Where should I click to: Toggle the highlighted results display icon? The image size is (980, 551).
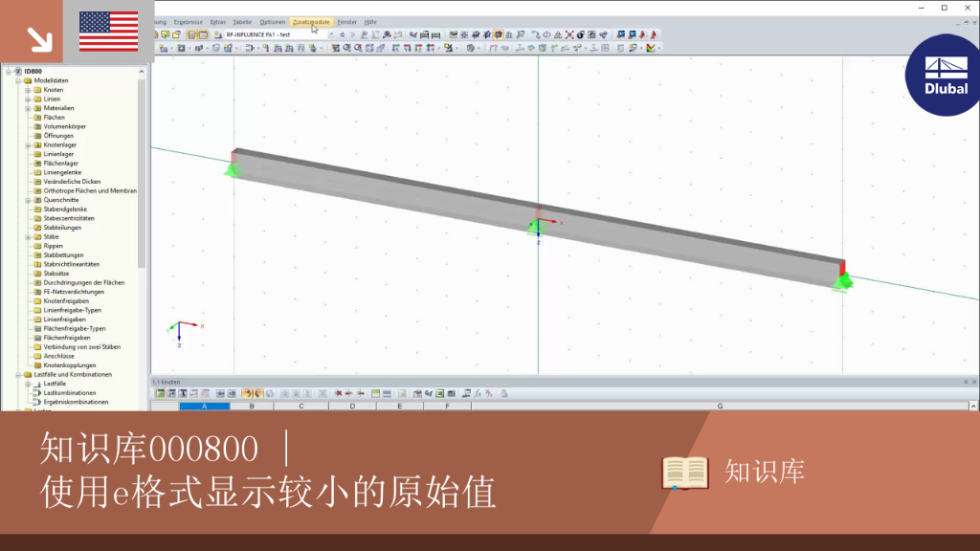[x=498, y=34]
